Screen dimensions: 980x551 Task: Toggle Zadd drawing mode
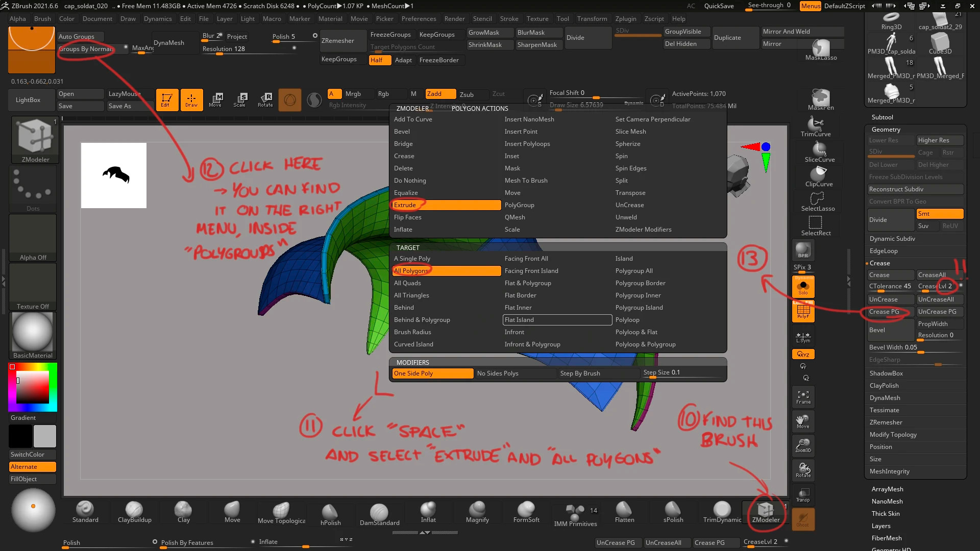(x=440, y=94)
